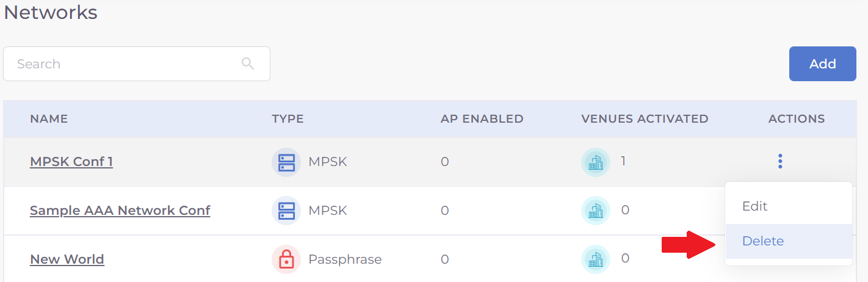Click the TYPE column header
Screen dimensions: 868x282
(x=288, y=119)
